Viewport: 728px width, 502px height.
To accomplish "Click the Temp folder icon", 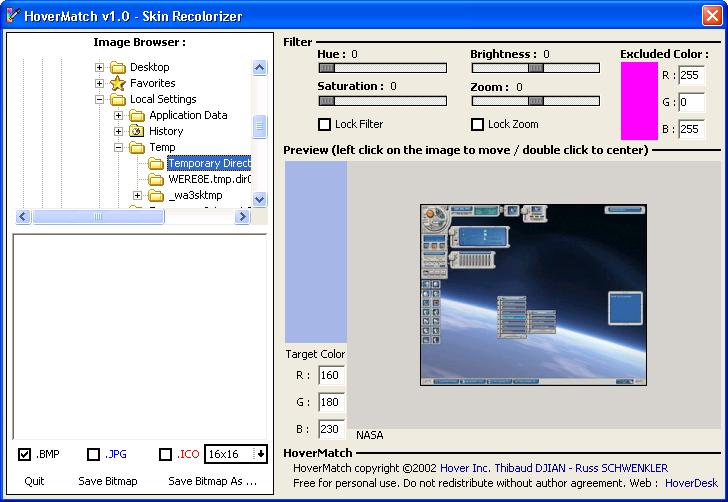I will click(137, 148).
